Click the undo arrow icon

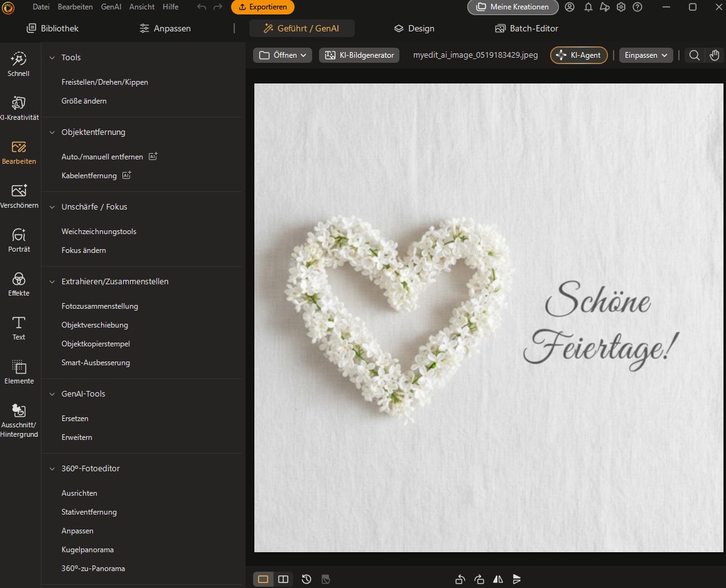coord(202,7)
